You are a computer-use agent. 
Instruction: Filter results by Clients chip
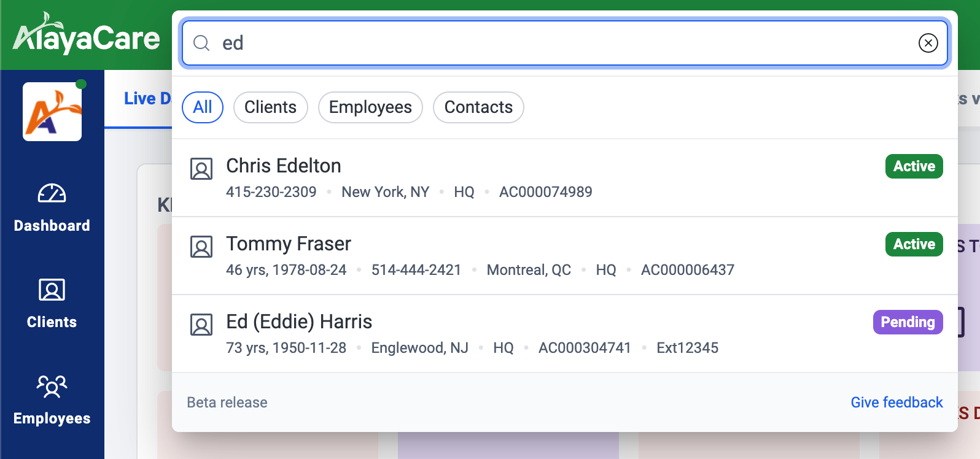[x=270, y=107]
